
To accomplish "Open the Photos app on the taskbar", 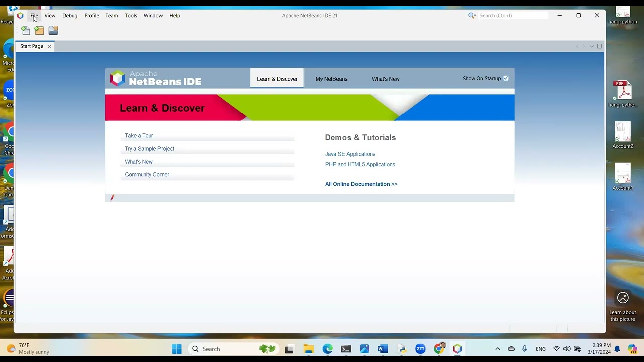I will 364,349.
